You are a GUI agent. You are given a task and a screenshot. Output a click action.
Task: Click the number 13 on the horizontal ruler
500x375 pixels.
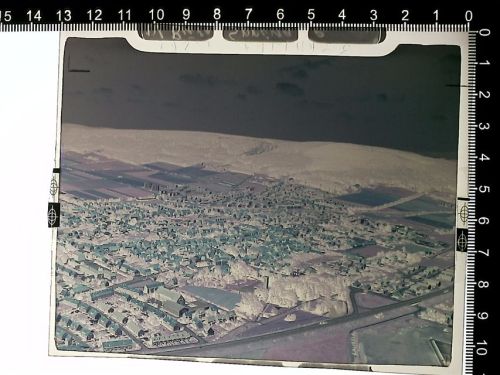pos(63,16)
